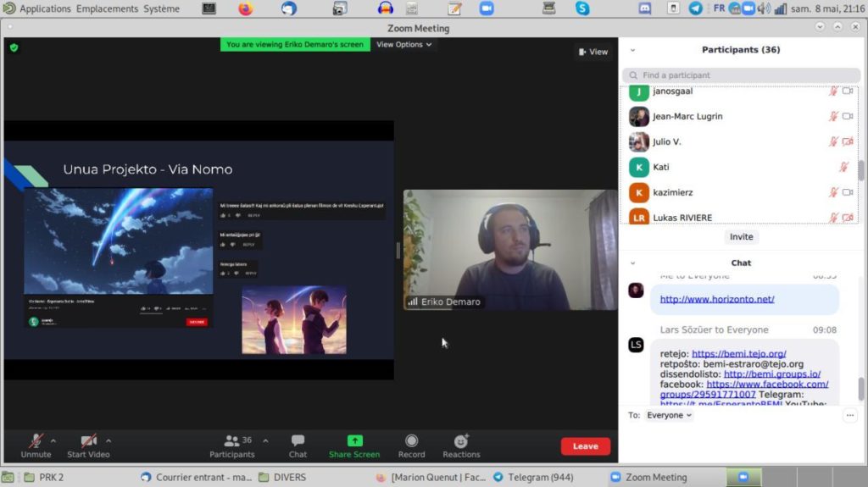
Task: Select Kati in participant list
Action: tap(741, 167)
